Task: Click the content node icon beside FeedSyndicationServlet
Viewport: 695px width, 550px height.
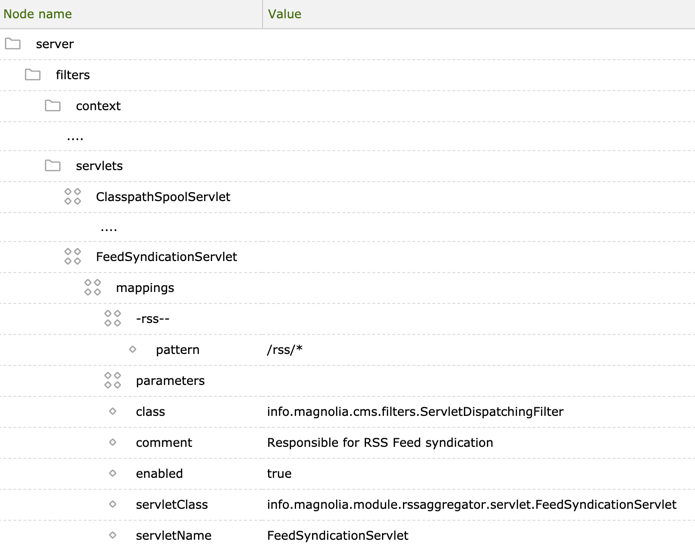Action: point(73,257)
